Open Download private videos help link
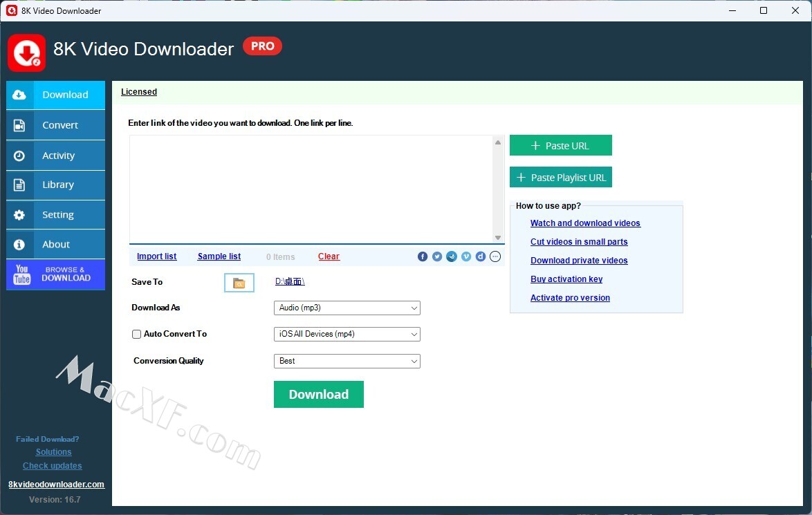 (x=579, y=261)
